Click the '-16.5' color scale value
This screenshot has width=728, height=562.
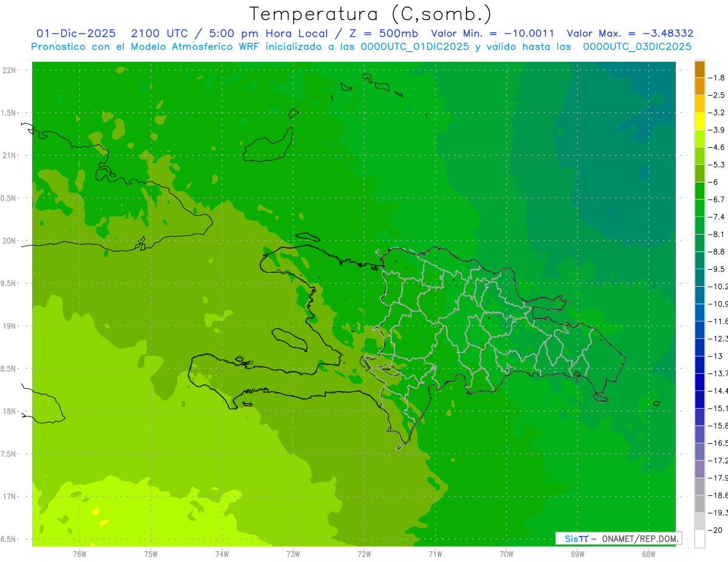click(x=718, y=443)
